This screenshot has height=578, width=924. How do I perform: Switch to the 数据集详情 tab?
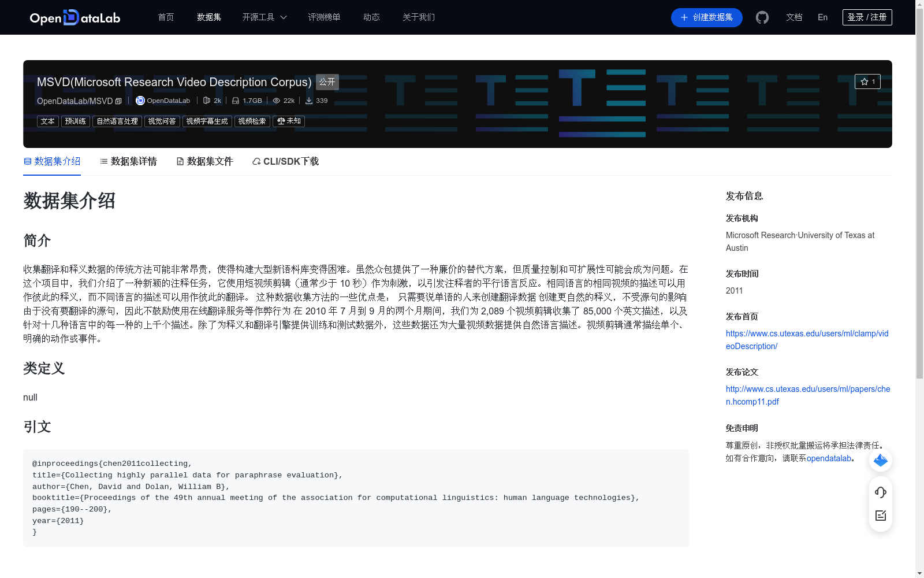point(128,161)
